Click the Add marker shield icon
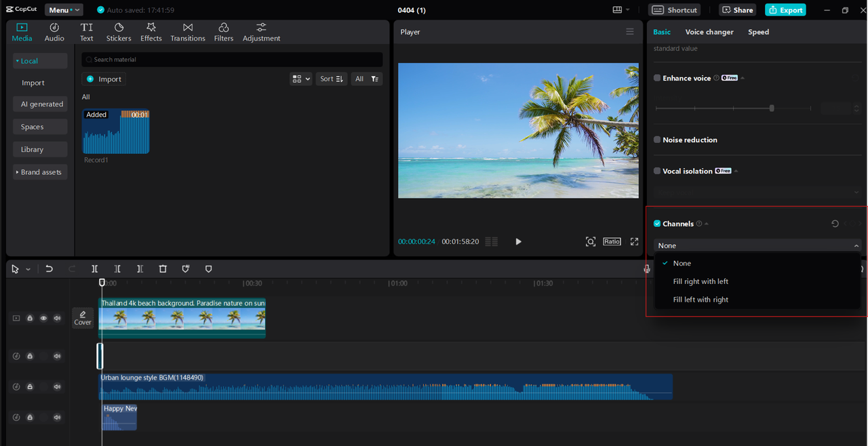The height and width of the screenshot is (446, 868). click(x=208, y=269)
